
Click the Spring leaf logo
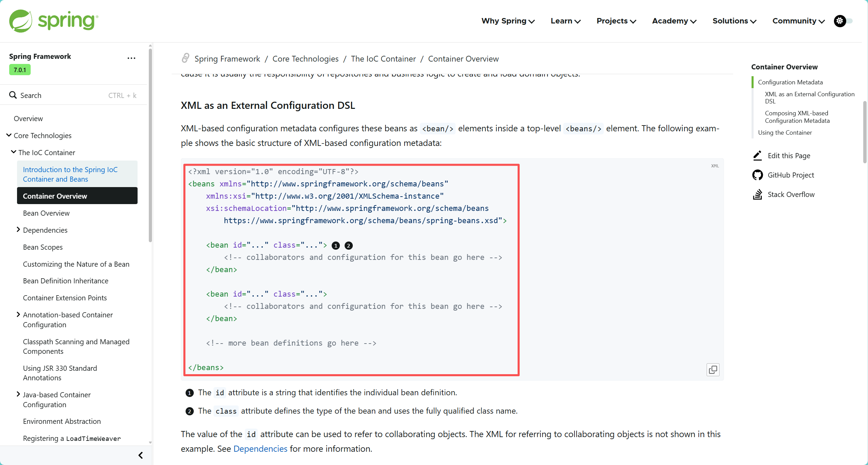(x=20, y=21)
